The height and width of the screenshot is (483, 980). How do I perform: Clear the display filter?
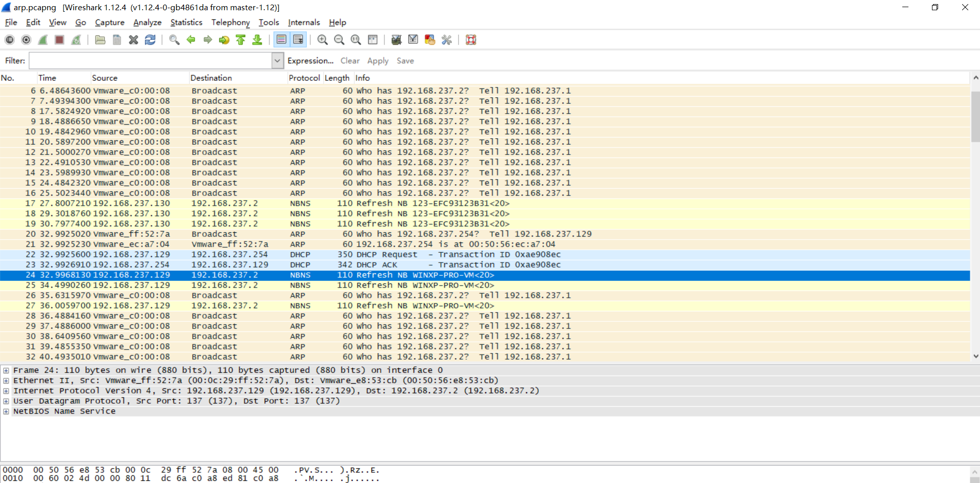350,60
